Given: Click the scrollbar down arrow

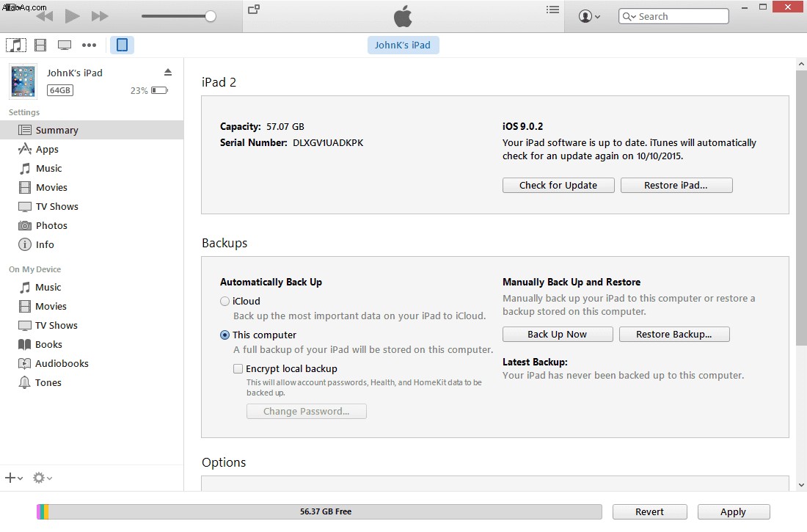Looking at the screenshot, I should (x=801, y=484).
